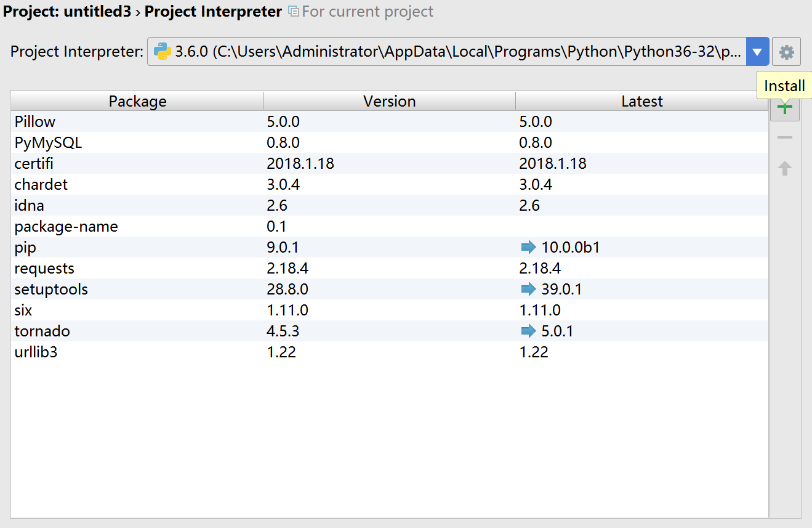Open the interpreter settings gear menu
Screen dimensions: 812x528
(786, 52)
